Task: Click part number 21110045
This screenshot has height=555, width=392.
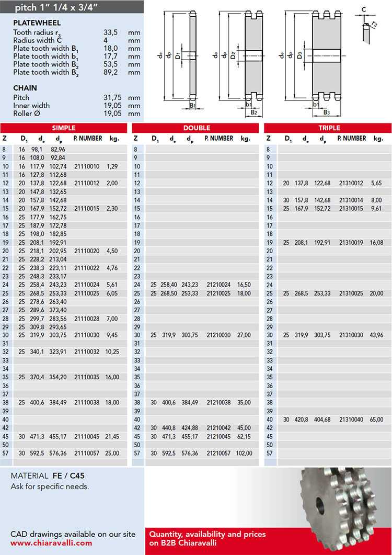Action: click(87, 437)
